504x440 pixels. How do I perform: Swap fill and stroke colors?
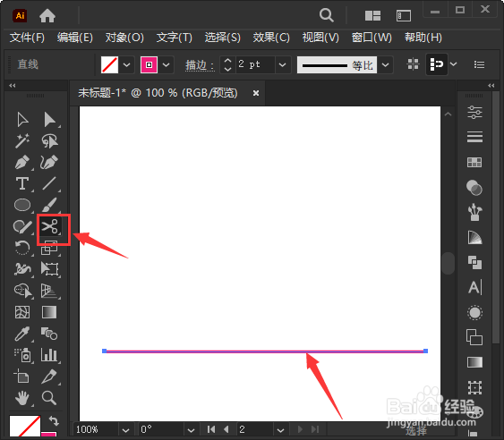coord(54,420)
